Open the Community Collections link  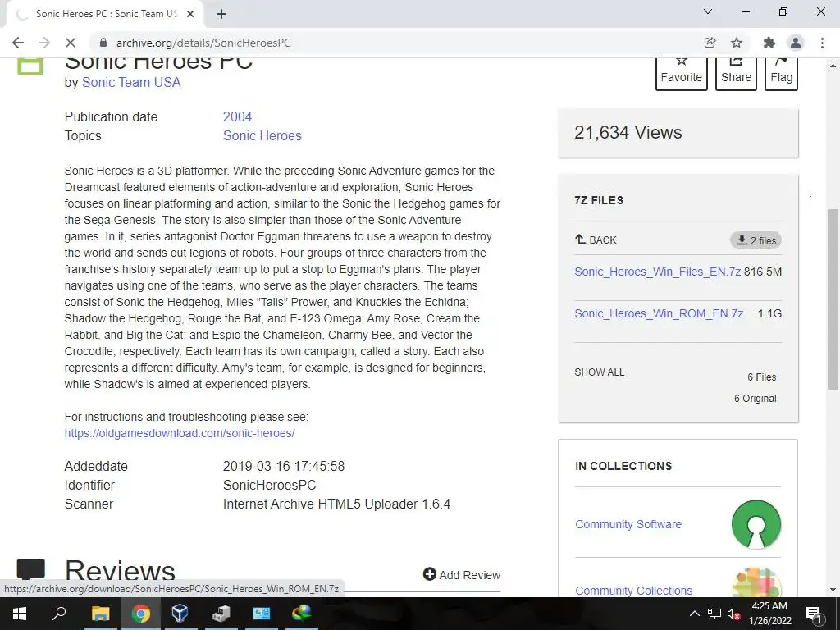[633, 591]
